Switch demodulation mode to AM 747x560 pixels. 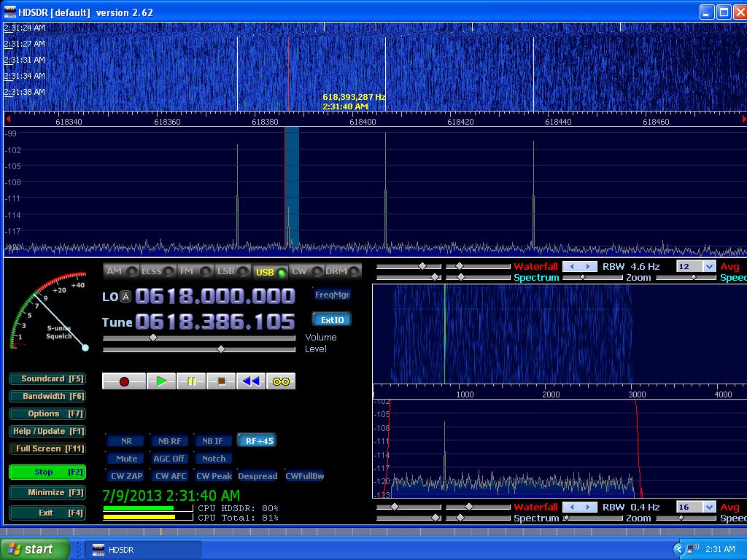point(122,271)
